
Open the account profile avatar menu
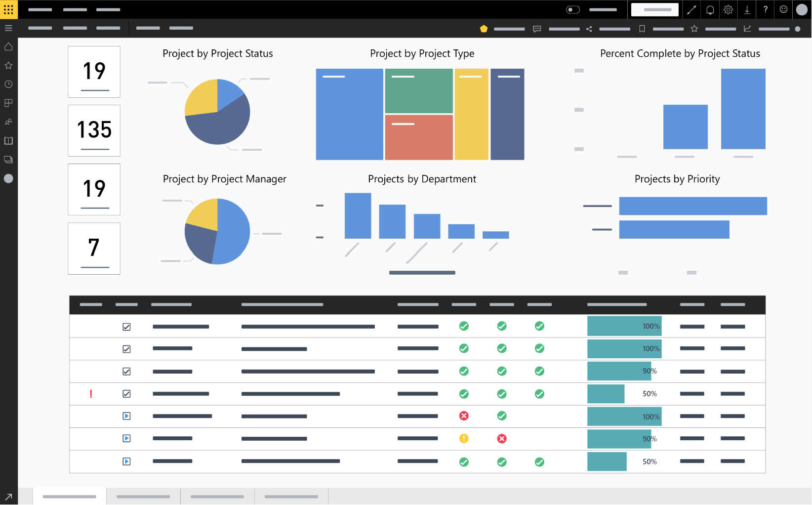pos(802,9)
